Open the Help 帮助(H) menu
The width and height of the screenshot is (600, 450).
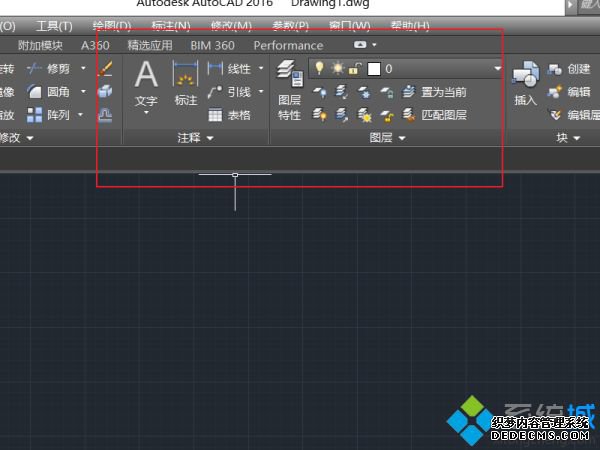tap(410, 26)
